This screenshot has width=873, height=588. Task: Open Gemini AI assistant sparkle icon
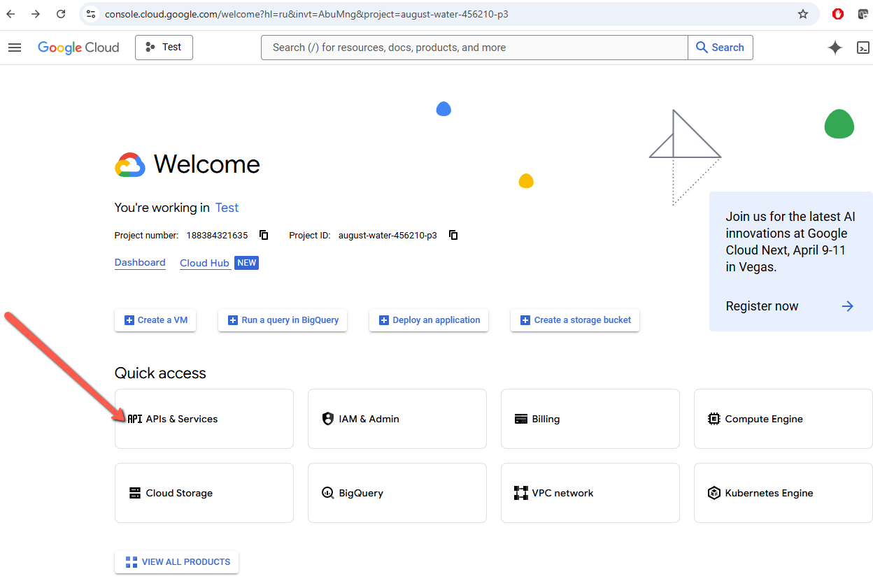click(835, 48)
